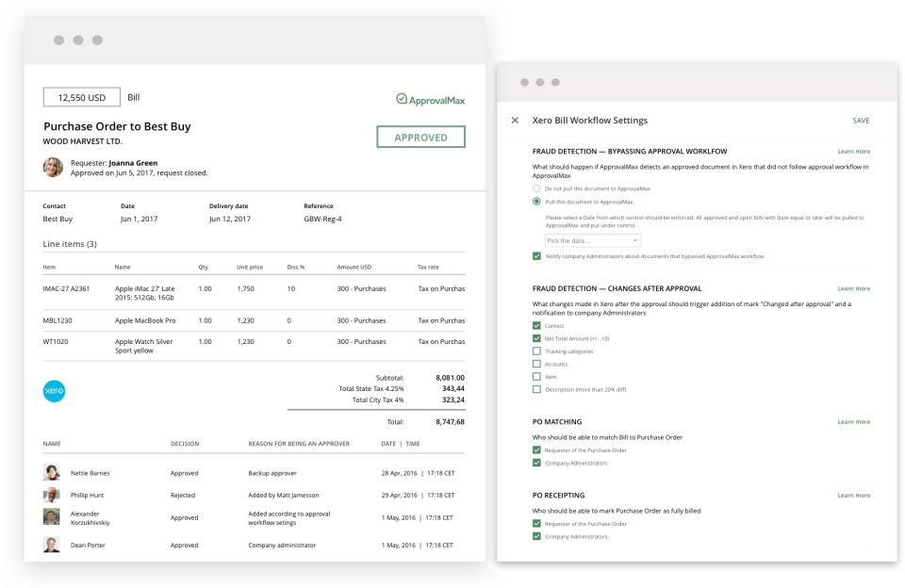The height and width of the screenshot is (588, 905).
Task: Click Alexander Korzukhivskiy's avatar photo
Action: point(51,517)
